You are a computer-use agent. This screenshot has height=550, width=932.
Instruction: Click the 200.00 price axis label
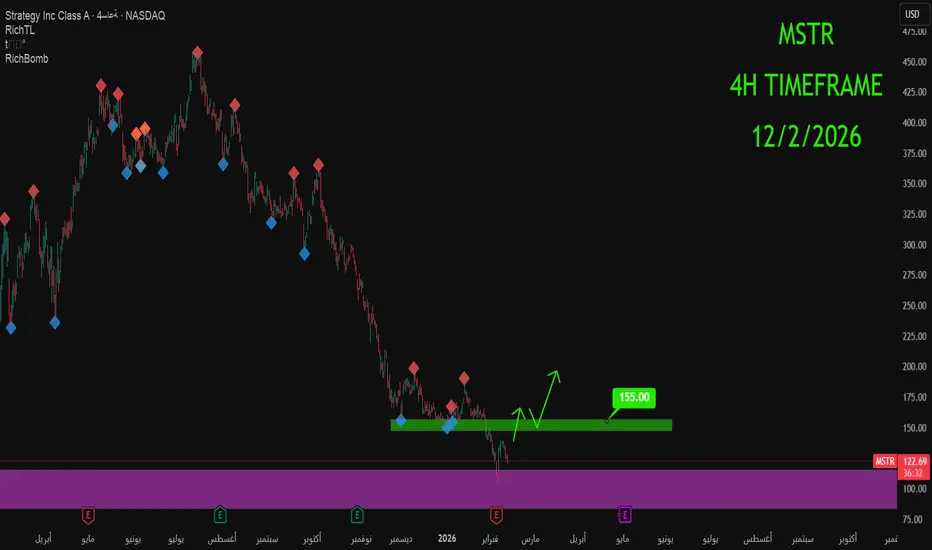(x=914, y=367)
